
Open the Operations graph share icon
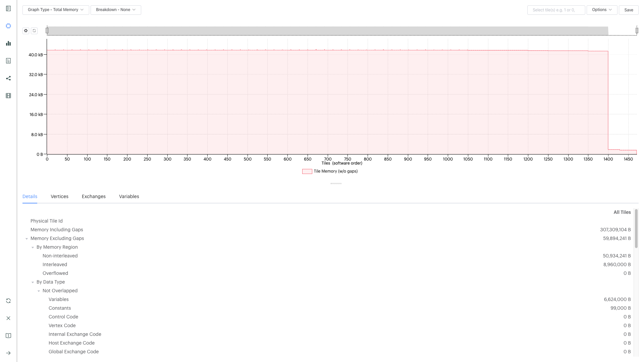point(8,78)
